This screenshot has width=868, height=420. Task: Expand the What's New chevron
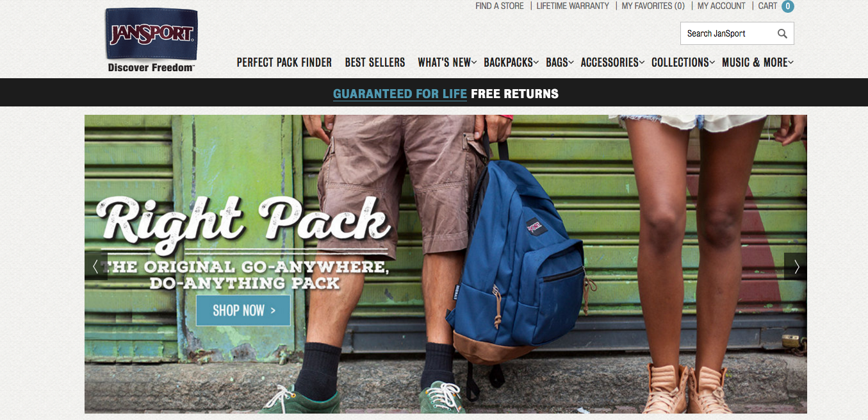pyautogui.click(x=475, y=62)
